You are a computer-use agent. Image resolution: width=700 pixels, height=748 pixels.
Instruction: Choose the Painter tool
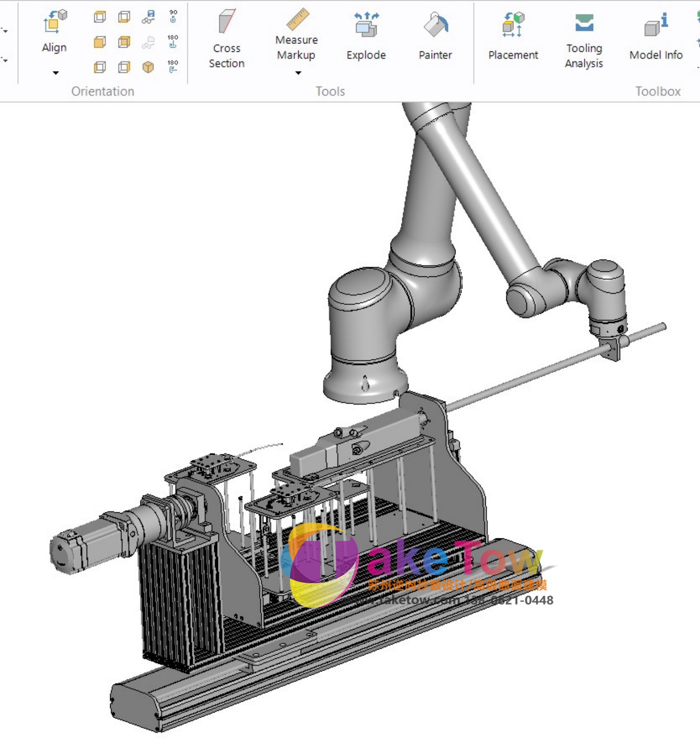pos(435,36)
